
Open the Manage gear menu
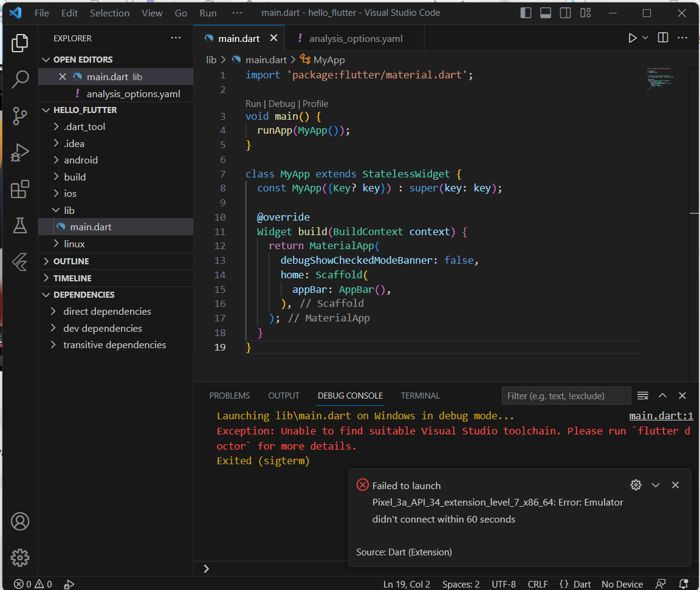[19, 557]
